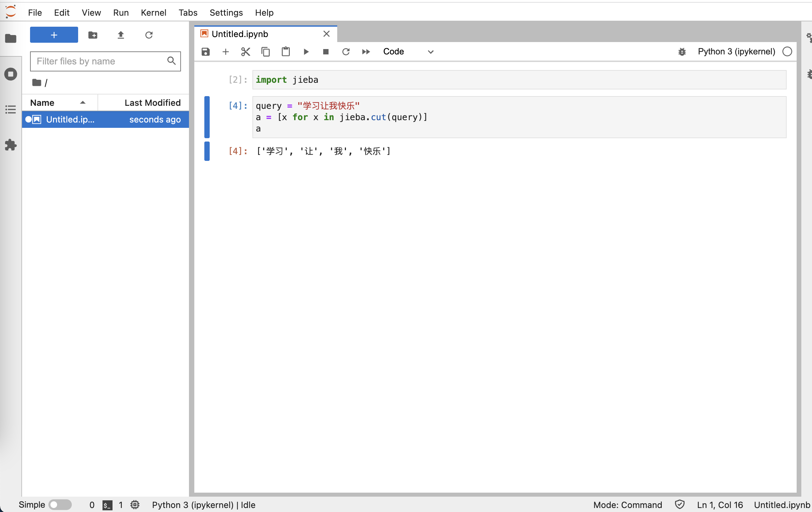
Task: Click the new launcher button
Action: [53, 35]
